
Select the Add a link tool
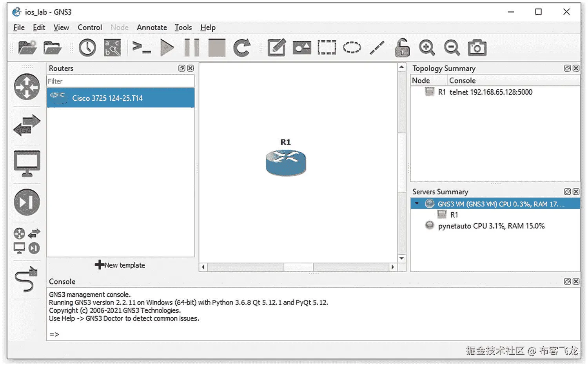pos(26,279)
